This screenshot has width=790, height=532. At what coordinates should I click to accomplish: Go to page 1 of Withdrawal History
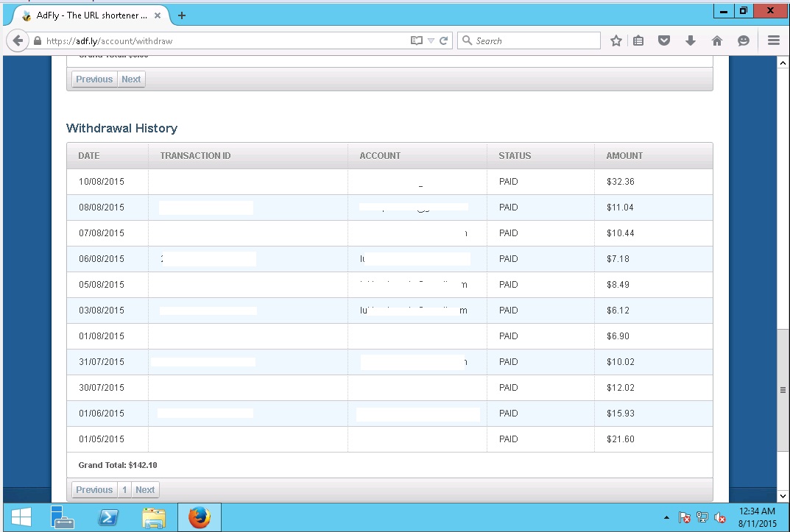click(x=124, y=490)
